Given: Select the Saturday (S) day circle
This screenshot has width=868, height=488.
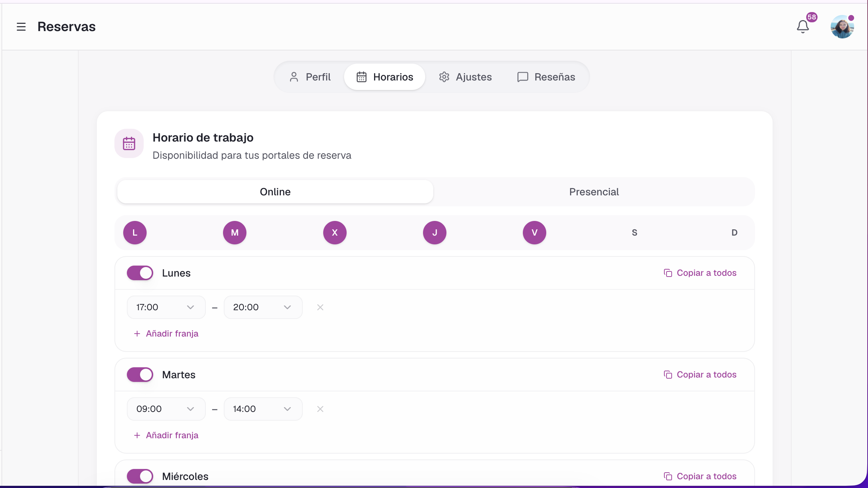Looking at the screenshot, I should [x=634, y=233].
